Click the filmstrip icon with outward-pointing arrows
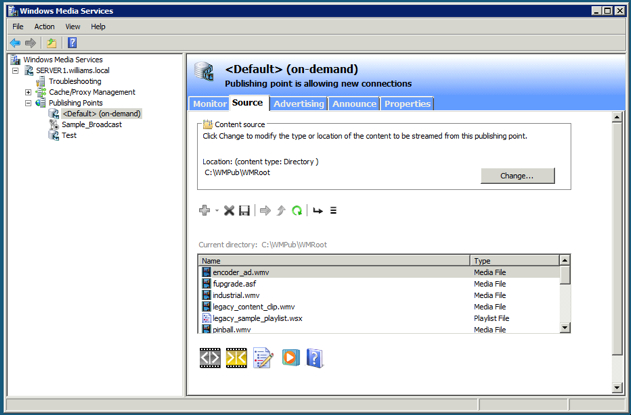This screenshot has height=415, width=631. (x=210, y=358)
